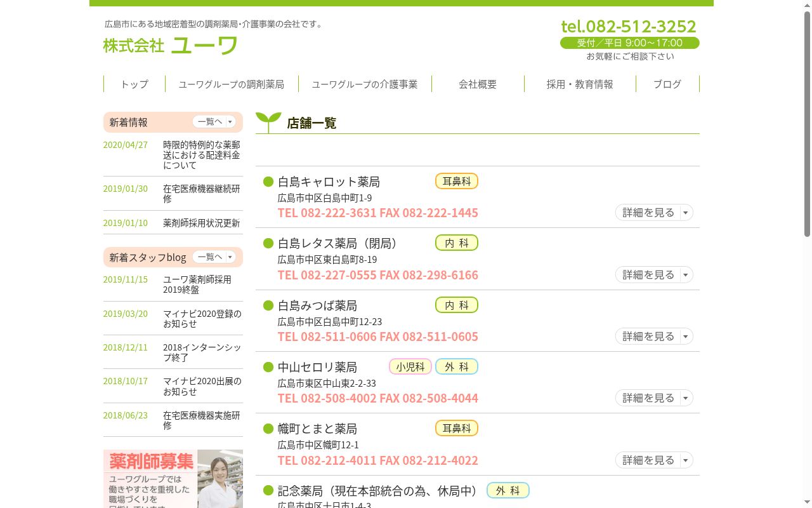Click the 白島キャロット薬局 store name
The image size is (812, 508).
(x=329, y=182)
